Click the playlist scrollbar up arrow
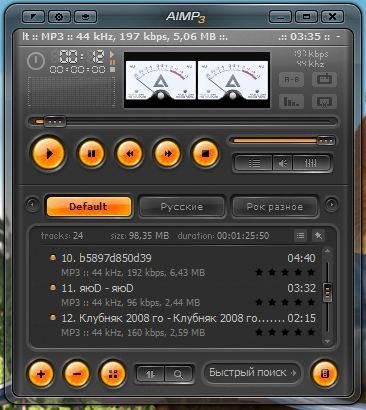Viewport: 366px width, 410px height. pyautogui.click(x=327, y=251)
